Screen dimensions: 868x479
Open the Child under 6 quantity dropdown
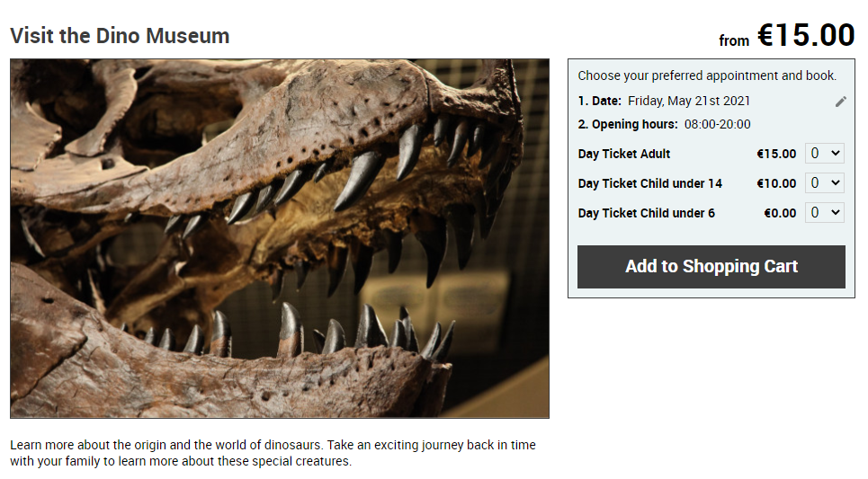tap(824, 212)
